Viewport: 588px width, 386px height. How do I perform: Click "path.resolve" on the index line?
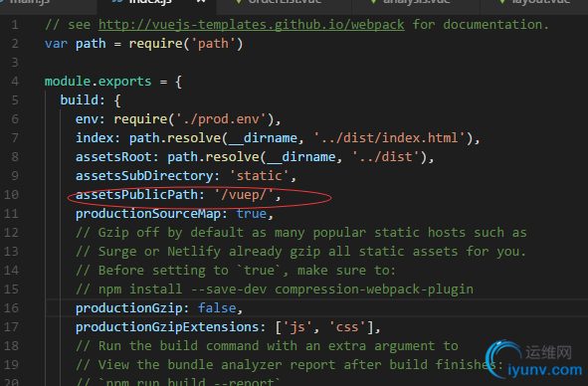tap(175, 138)
